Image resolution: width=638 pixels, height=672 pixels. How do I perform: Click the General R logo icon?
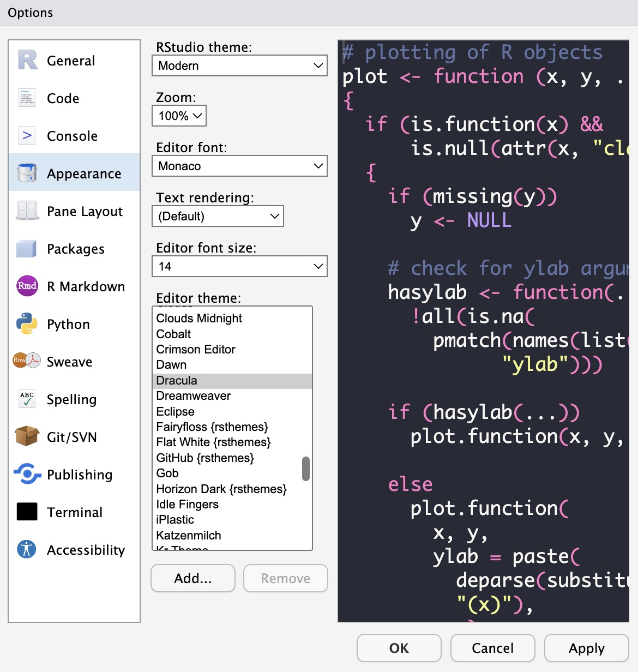pos(27,60)
